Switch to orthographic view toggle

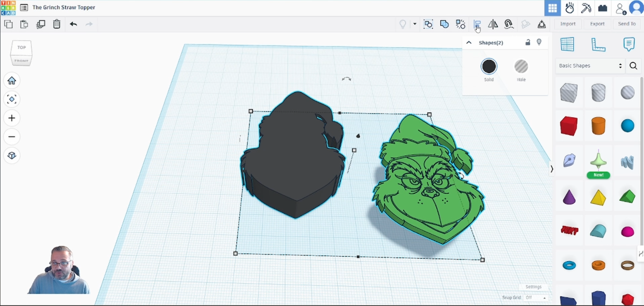pos(12,156)
